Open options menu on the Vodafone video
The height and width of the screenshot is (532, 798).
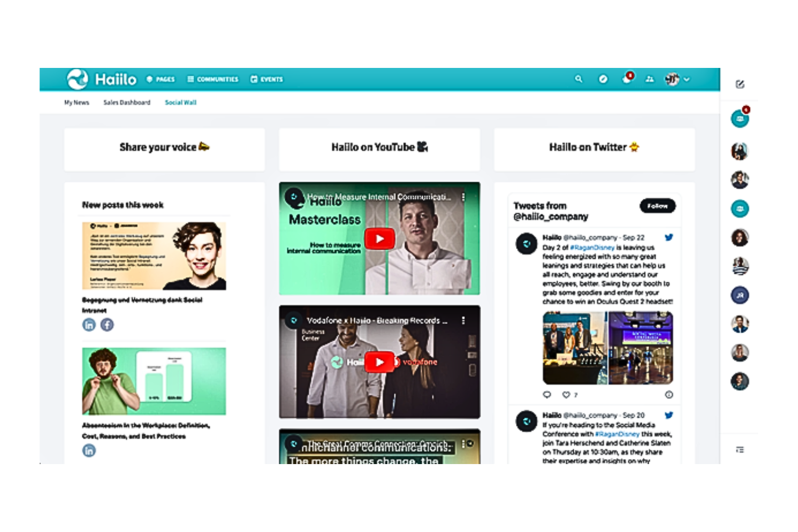pyautogui.click(x=463, y=321)
